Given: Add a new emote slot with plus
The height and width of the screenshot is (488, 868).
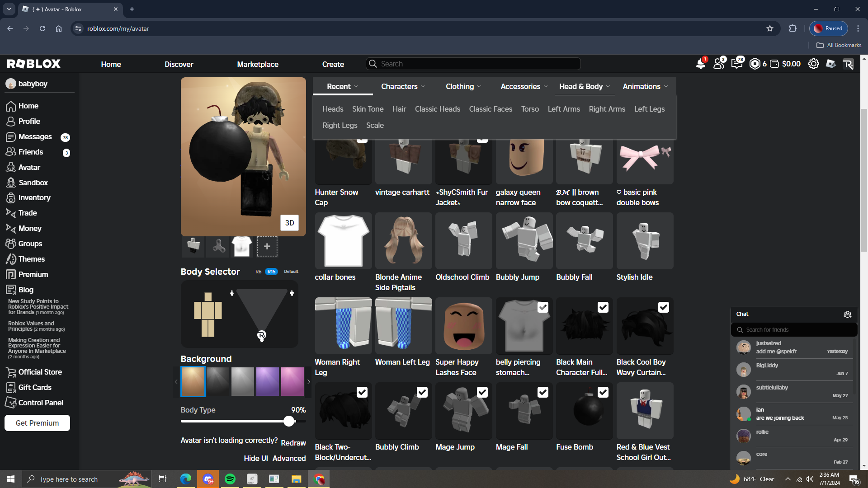Looking at the screenshot, I should pyautogui.click(x=267, y=246).
